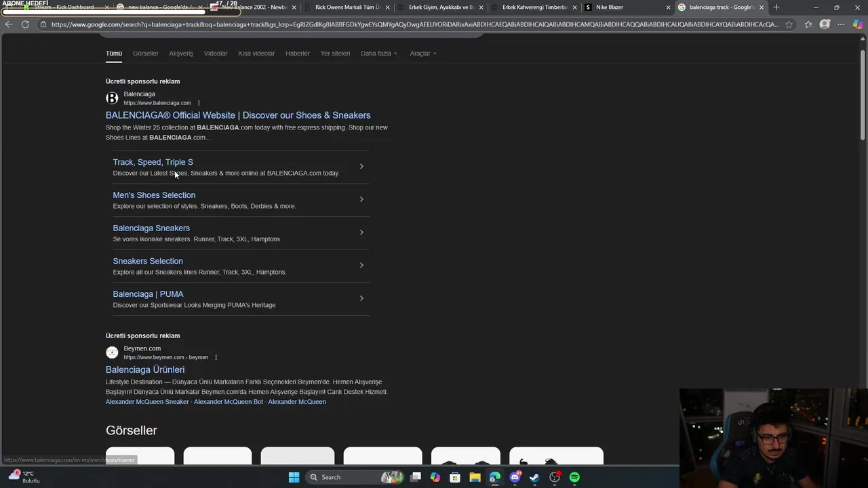The height and width of the screenshot is (488, 868).
Task: Close the Nike Blazer tab
Action: click(668, 7)
